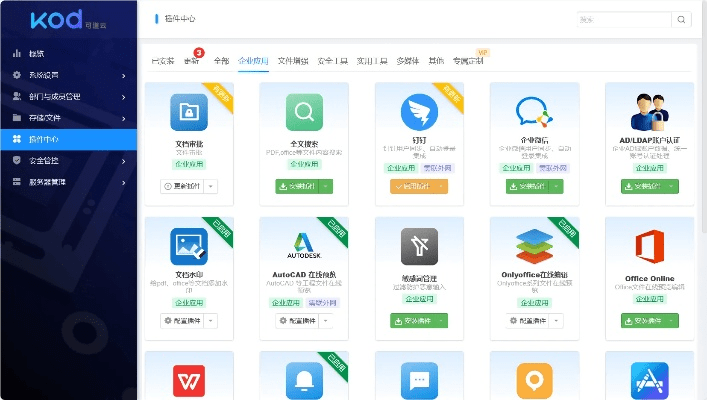This screenshot has width=707, height=400.
Task: Click the 插件中心 four-squares sidebar icon
Action: 17,139
